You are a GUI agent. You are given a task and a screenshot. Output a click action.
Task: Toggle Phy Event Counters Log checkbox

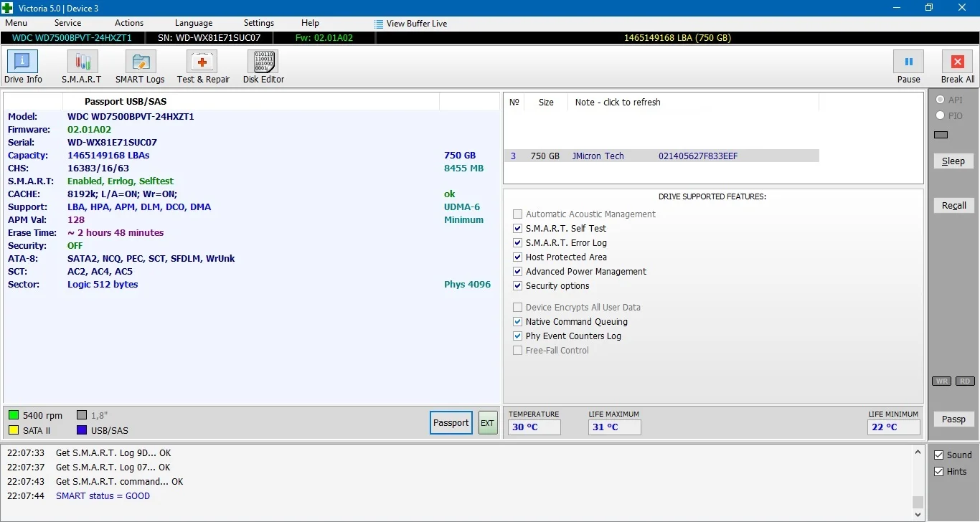pos(518,336)
